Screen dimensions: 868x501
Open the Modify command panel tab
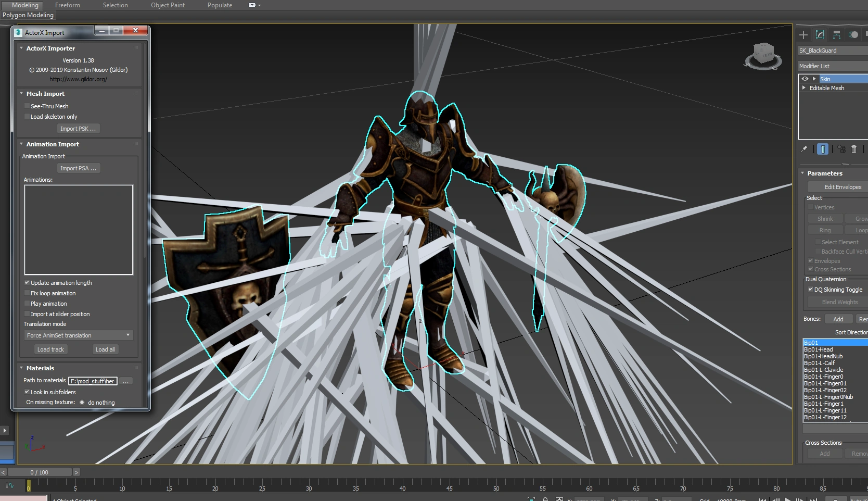pyautogui.click(x=820, y=35)
